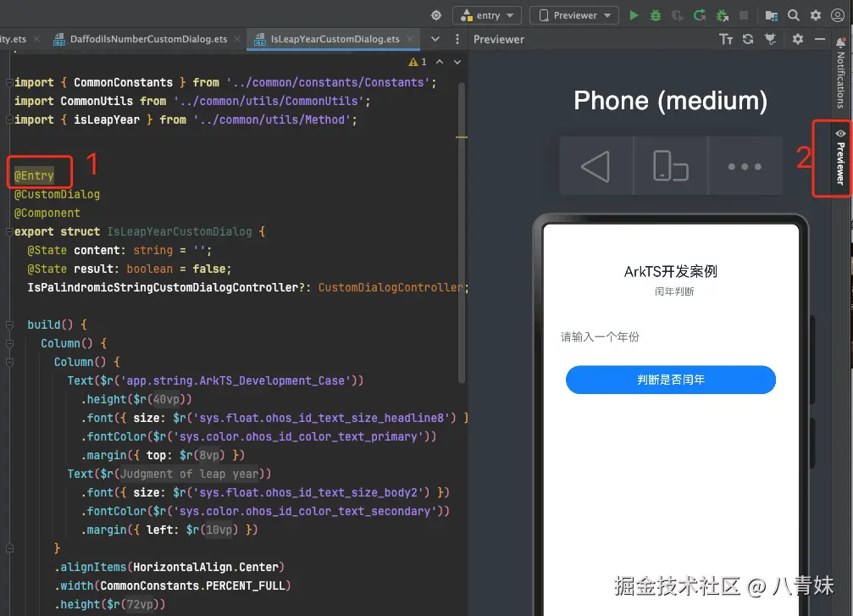Click the CommonConstants.PERCENT_FULL argument
This screenshot has height=616, width=853.
pyautogui.click(x=192, y=585)
